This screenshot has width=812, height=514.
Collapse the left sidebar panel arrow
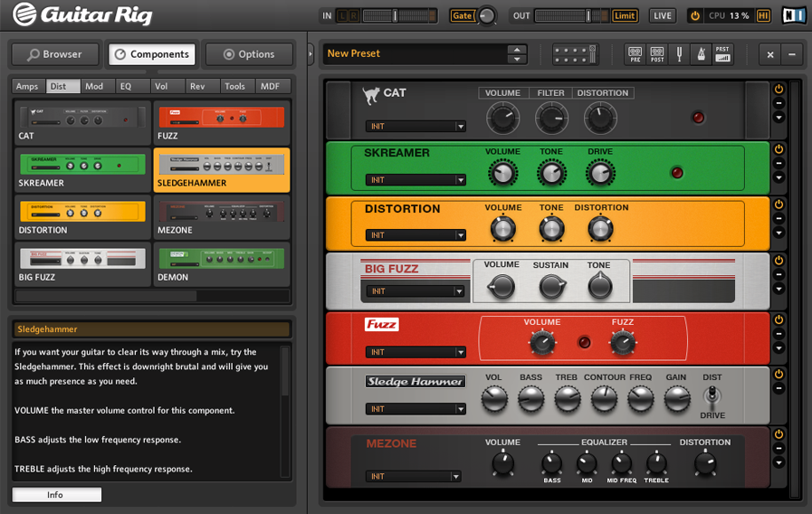pos(310,53)
